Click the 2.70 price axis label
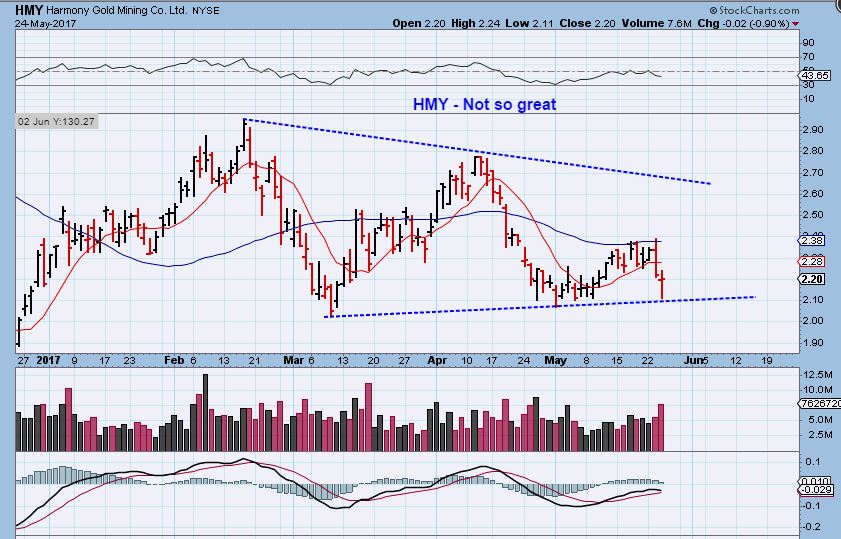Screen dimensions: 841x539 click(x=813, y=172)
